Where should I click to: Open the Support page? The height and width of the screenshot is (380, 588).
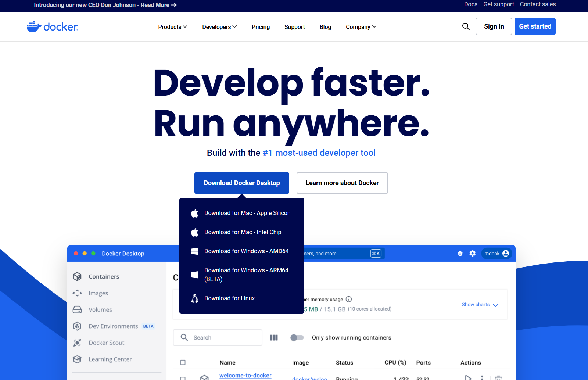(x=295, y=27)
